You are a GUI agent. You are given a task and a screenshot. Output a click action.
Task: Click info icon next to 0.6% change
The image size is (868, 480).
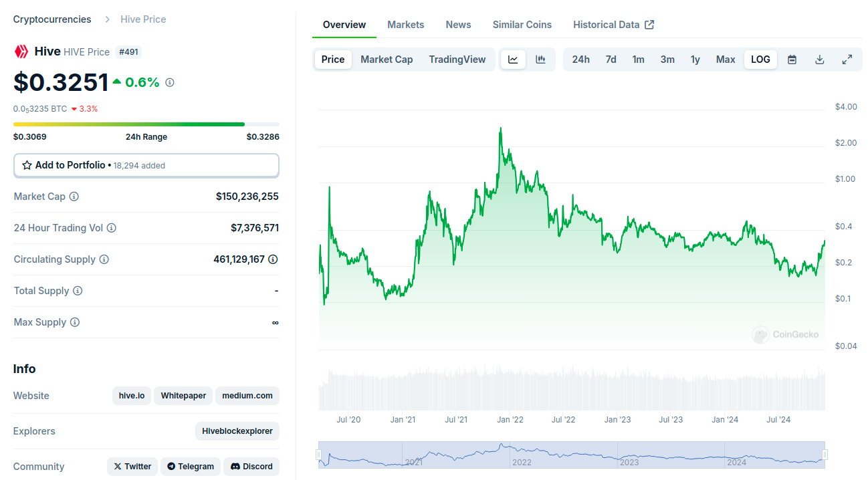pyautogui.click(x=170, y=82)
